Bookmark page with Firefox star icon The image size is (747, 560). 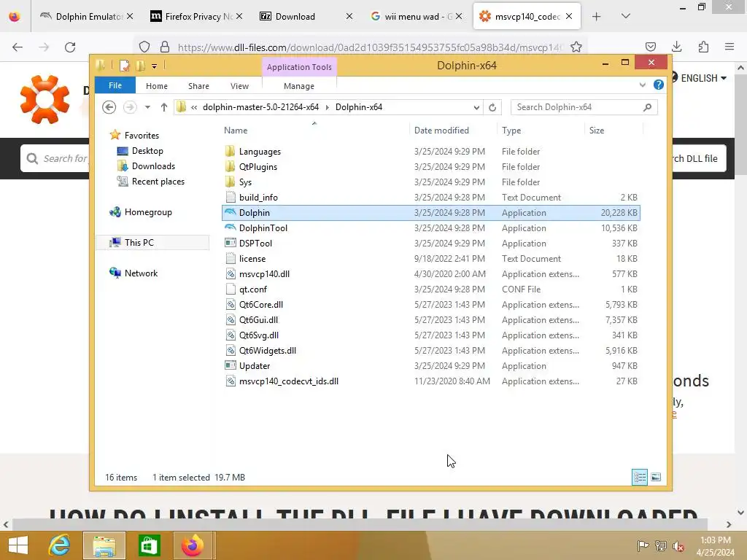coord(576,47)
